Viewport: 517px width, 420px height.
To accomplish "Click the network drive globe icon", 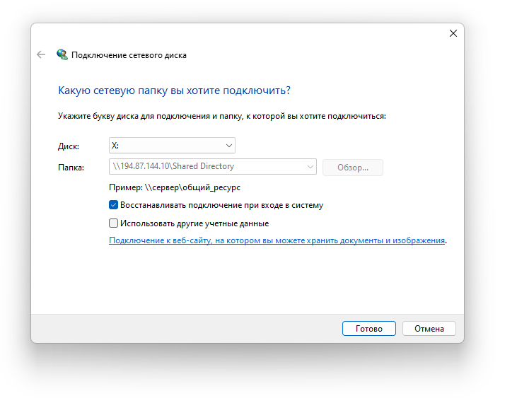I will [x=62, y=54].
